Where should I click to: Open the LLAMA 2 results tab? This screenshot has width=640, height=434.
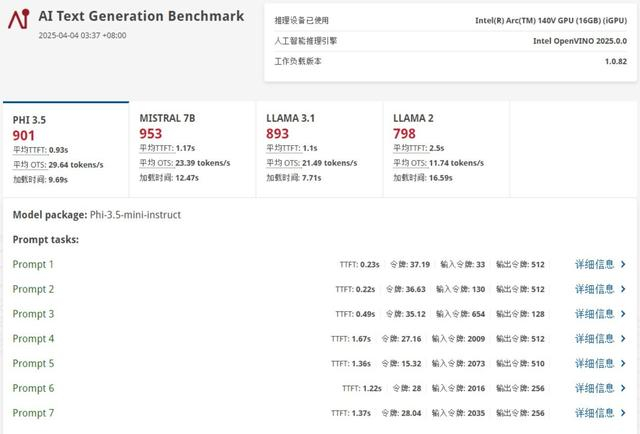(x=446, y=149)
